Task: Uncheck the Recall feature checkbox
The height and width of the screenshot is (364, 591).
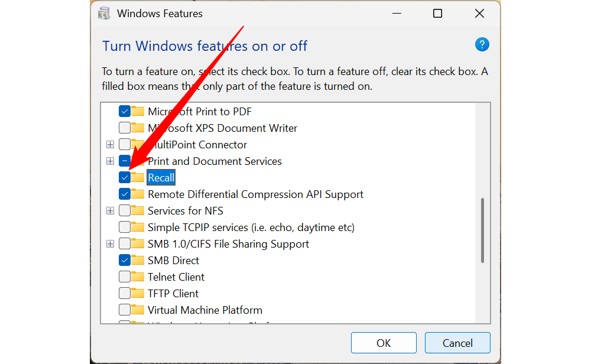Action: tap(125, 177)
